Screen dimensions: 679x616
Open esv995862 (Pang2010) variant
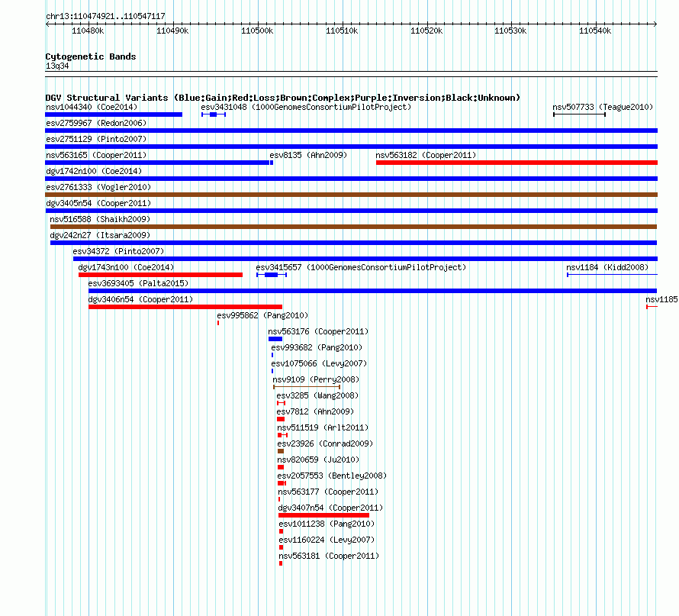tap(262, 315)
